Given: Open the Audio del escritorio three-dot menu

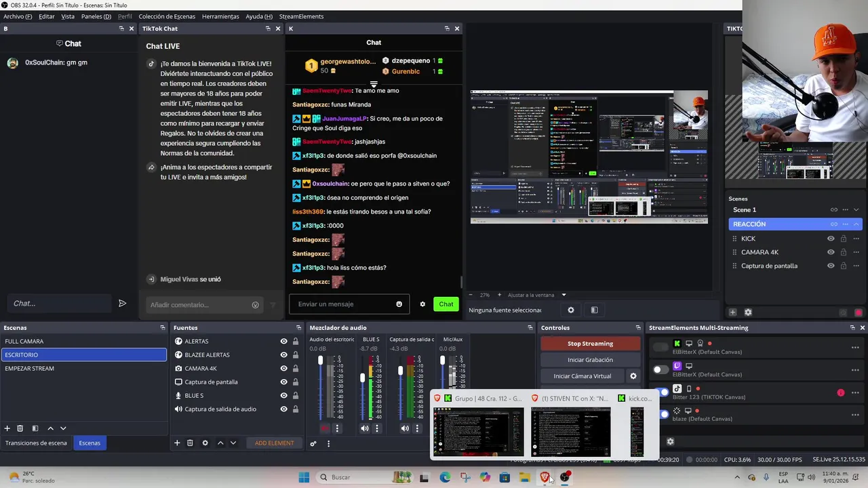Looking at the screenshot, I should coord(337,428).
